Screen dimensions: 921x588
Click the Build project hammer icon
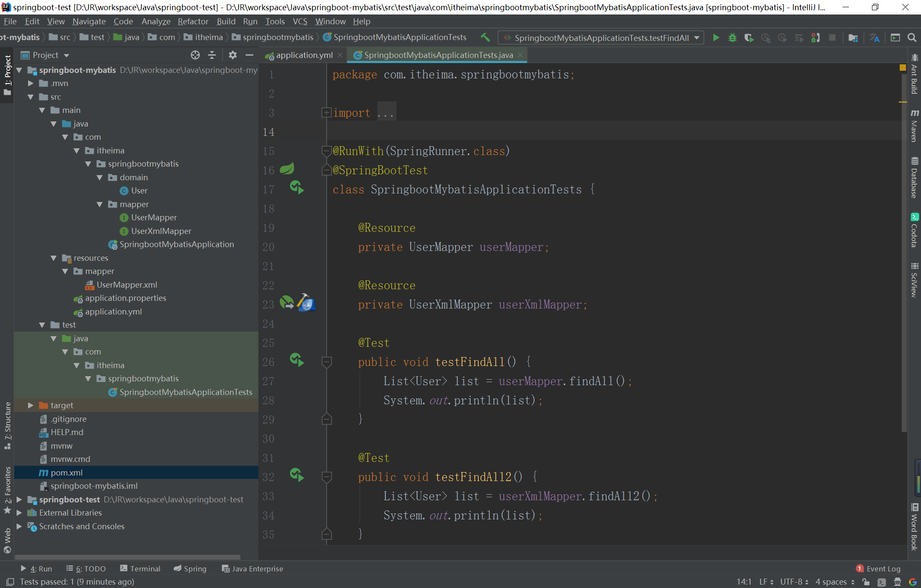pyautogui.click(x=485, y=37)
